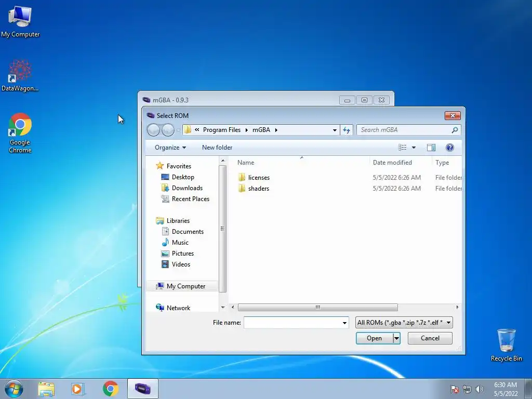Select the Recycle Bin desktop icon
Screen dimensions: 532x399
click(x=506, y=345)
